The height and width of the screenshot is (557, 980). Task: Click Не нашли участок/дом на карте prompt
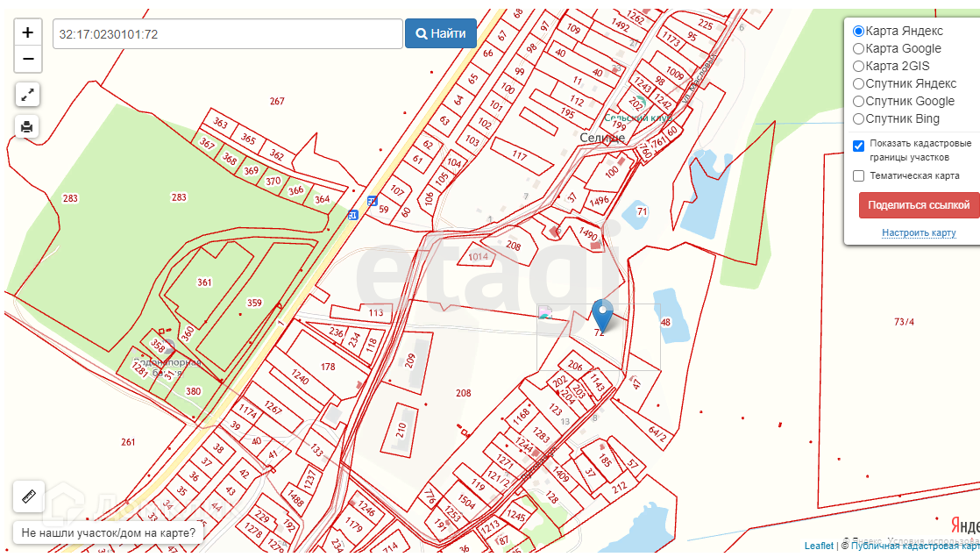coord(108,532)
